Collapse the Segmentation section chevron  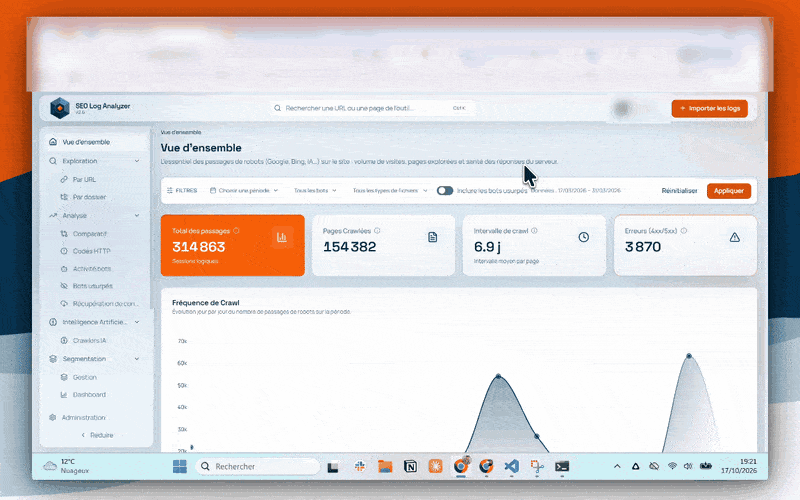[x=137, y=359]
